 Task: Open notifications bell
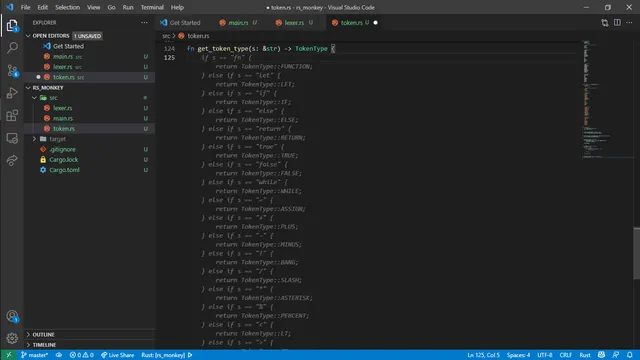[630, 355]
